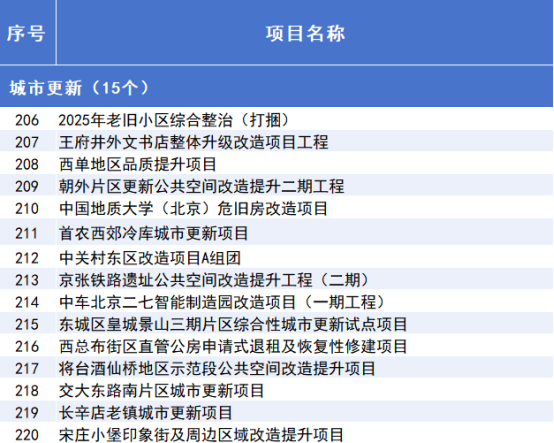Select 西单地区品质提升项目 entry
Screen dimensions: 554x443
click(276, 164)
